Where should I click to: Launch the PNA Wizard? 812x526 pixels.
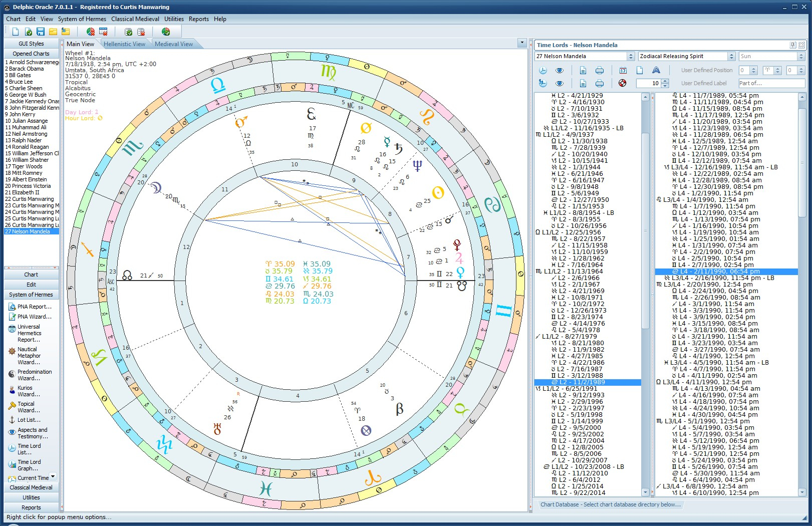[31, 317]
